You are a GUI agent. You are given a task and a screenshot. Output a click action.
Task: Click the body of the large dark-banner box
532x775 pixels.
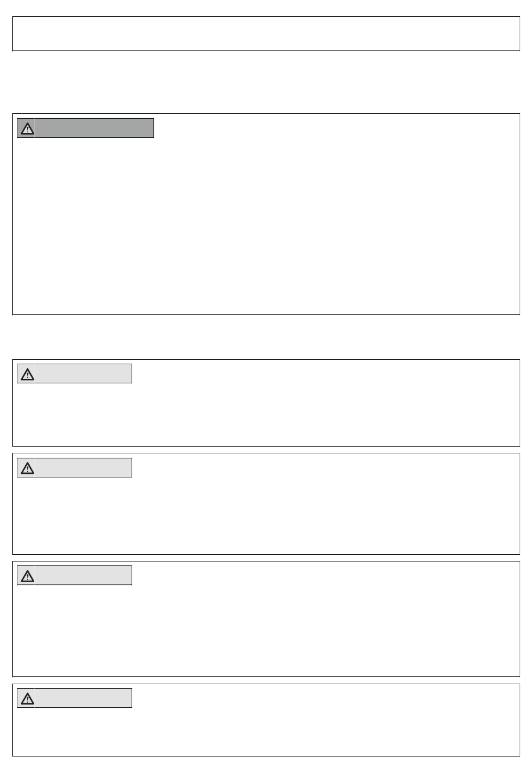click(x=266, y=224)
